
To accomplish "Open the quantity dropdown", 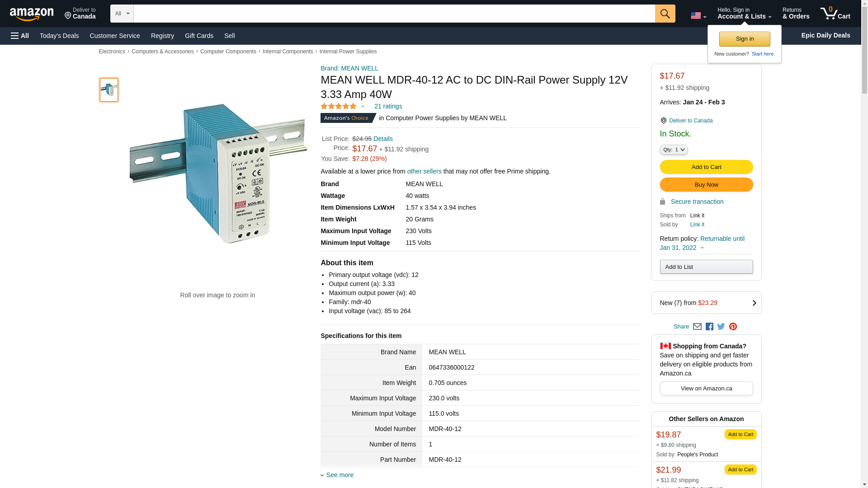I will (674, 150).
